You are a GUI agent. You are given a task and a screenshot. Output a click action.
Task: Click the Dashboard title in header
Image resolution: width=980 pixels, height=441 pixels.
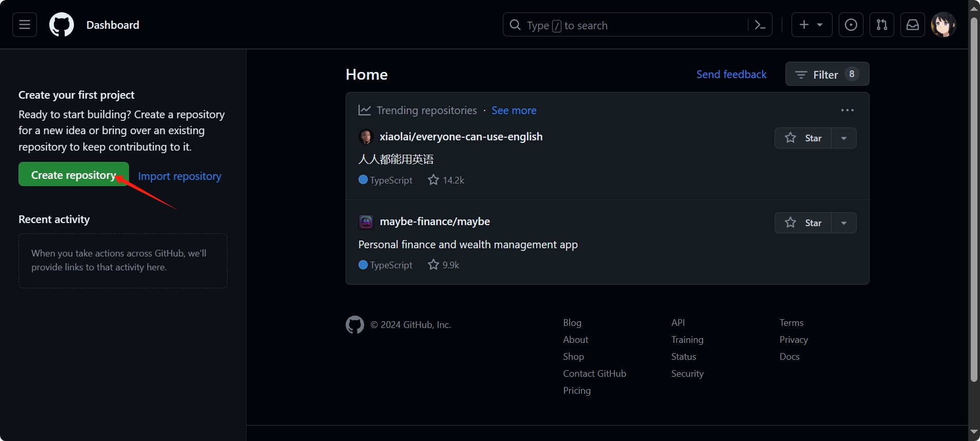(x=112, y=25)
